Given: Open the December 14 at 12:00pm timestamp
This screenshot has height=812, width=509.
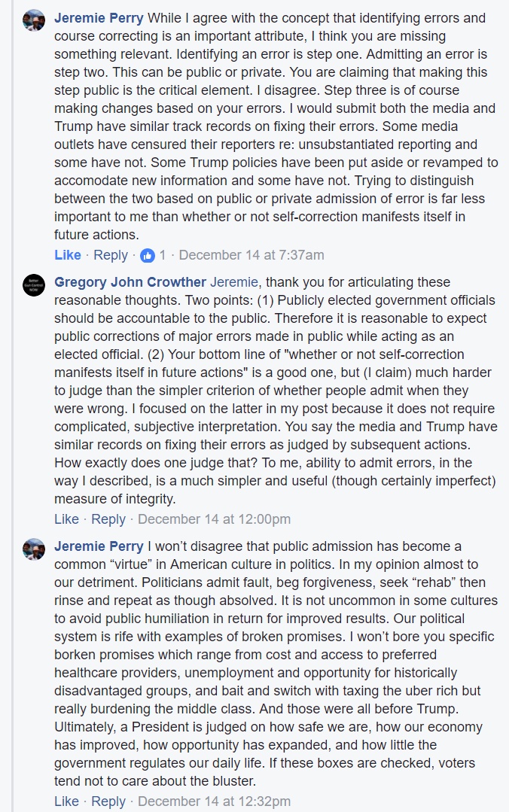Looking at the screenshot, I should click(x=214, y=519).
